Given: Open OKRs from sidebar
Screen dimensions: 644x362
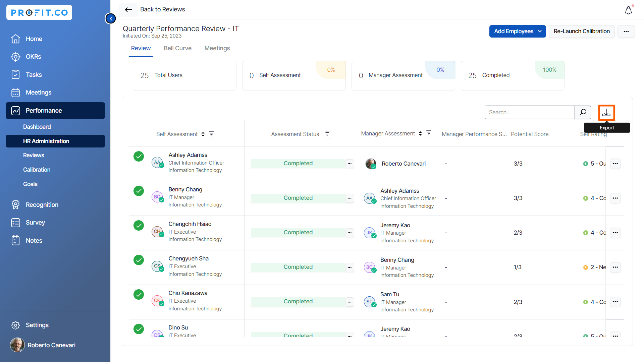Looking at the screenshot, I should point(33,57).
